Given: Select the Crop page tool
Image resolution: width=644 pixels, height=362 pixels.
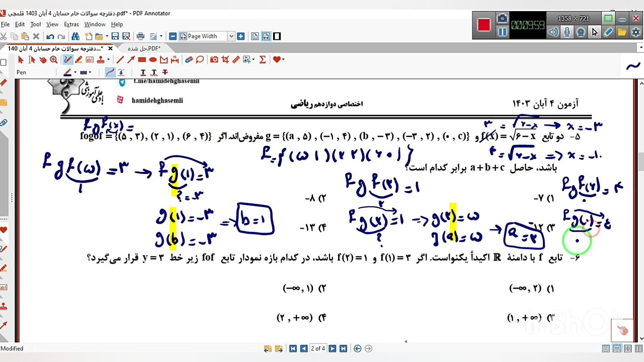Looking at the screenshot, I should pyautogui.click(x=225, y=60).
